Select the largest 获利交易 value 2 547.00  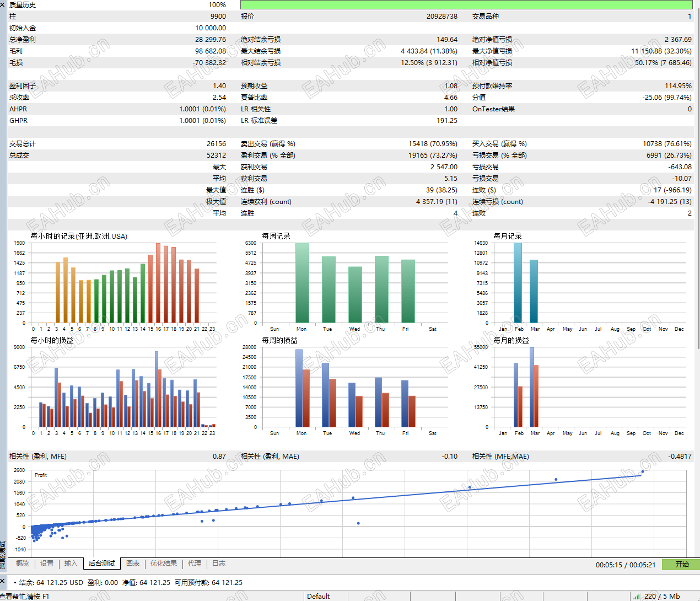coord(444,167)
